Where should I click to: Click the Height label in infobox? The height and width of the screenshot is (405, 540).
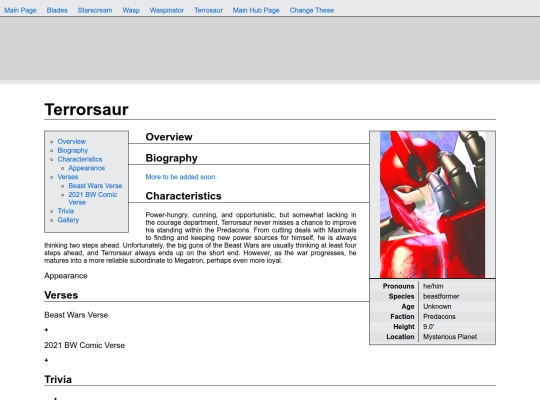pos(404,326)
